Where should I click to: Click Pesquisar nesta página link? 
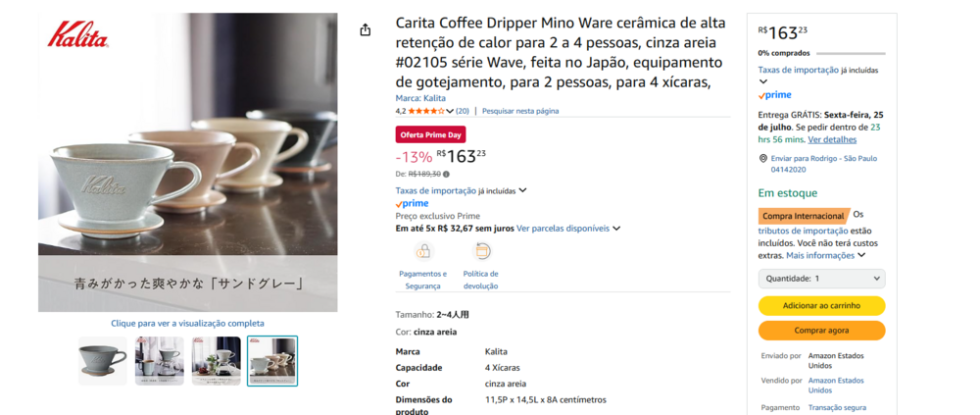pos(520,111)
